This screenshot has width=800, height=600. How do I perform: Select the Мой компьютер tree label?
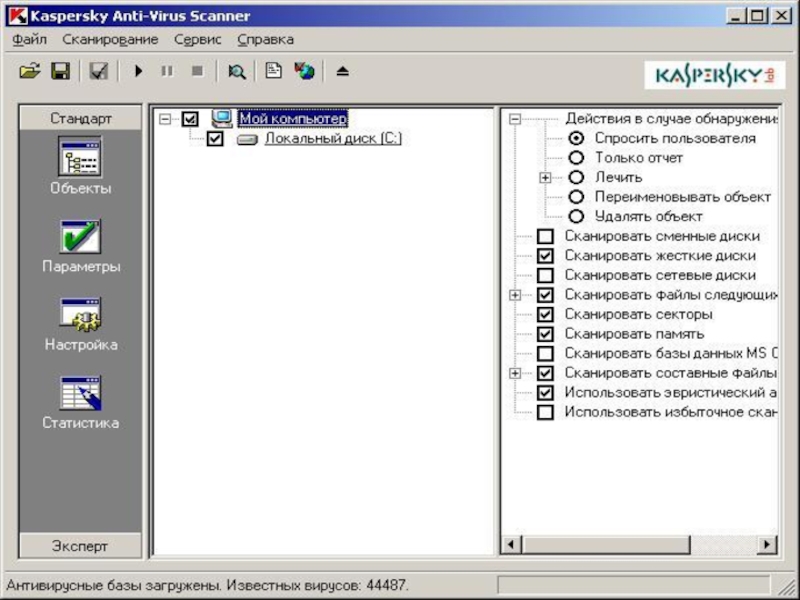[293, 119]
